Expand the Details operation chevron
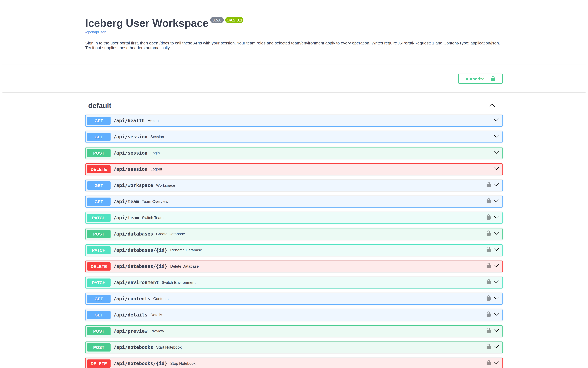 click(x=496, y=314)
